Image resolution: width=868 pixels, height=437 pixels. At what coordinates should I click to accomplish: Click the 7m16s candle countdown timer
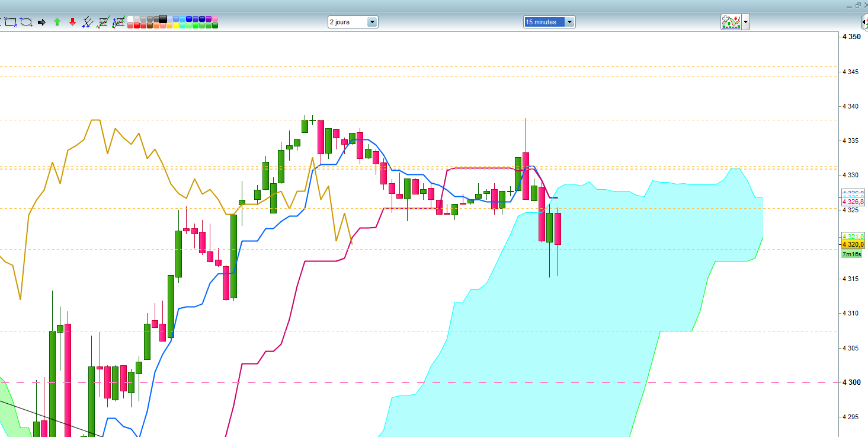(x=852, y=254)
